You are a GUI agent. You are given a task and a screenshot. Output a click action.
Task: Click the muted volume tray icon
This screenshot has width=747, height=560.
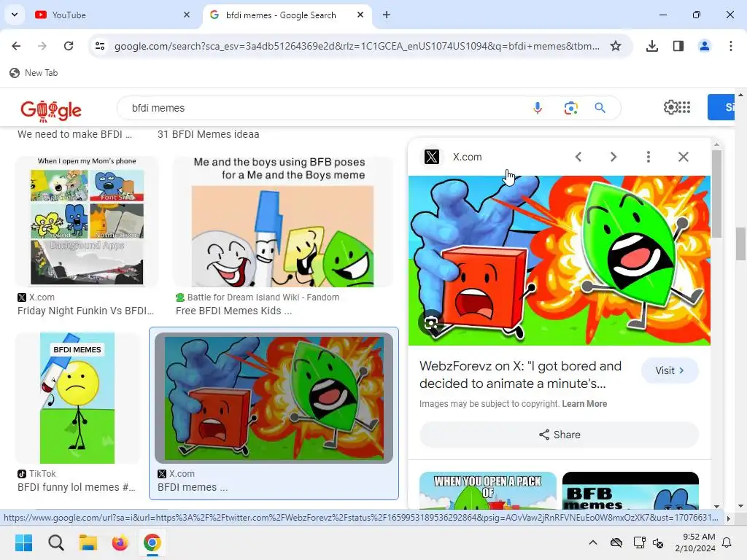(659, 542)
